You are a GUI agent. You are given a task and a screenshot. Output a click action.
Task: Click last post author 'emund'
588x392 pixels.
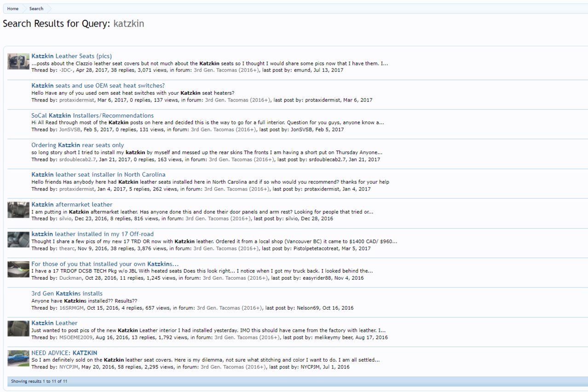coord(304,70)
